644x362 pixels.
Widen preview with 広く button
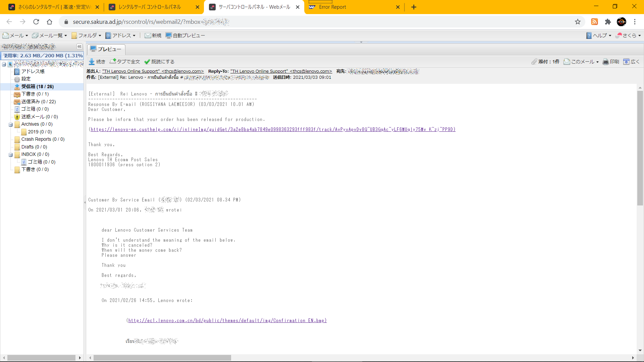point(631,62)
